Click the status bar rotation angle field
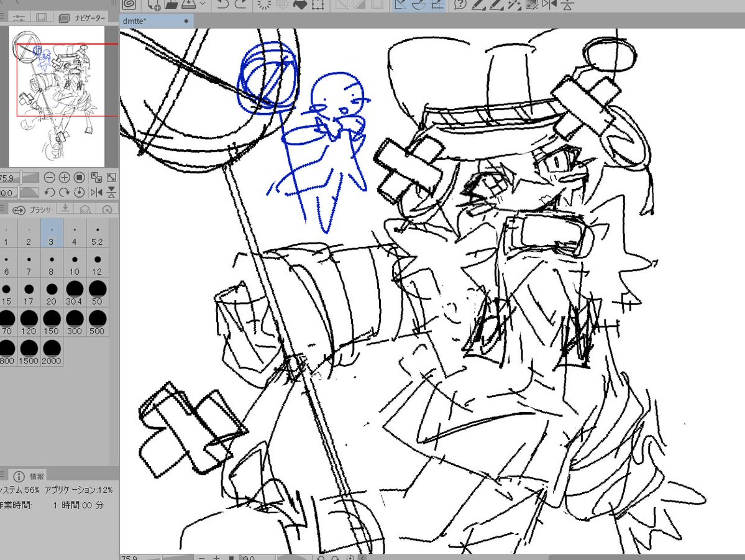Screen dimensions: 745x560 pos(257,557)
